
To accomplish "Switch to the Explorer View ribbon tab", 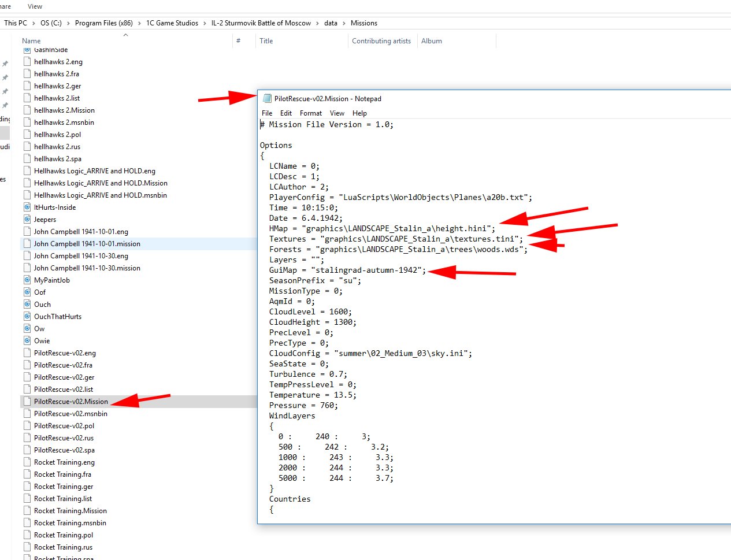I will point(35,6).
